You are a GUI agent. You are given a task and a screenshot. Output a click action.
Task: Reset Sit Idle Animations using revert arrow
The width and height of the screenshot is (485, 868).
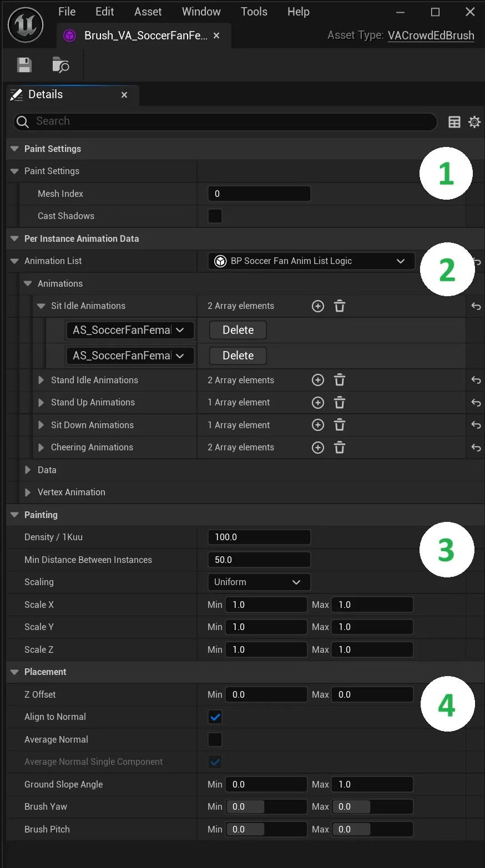pos(476,306)
